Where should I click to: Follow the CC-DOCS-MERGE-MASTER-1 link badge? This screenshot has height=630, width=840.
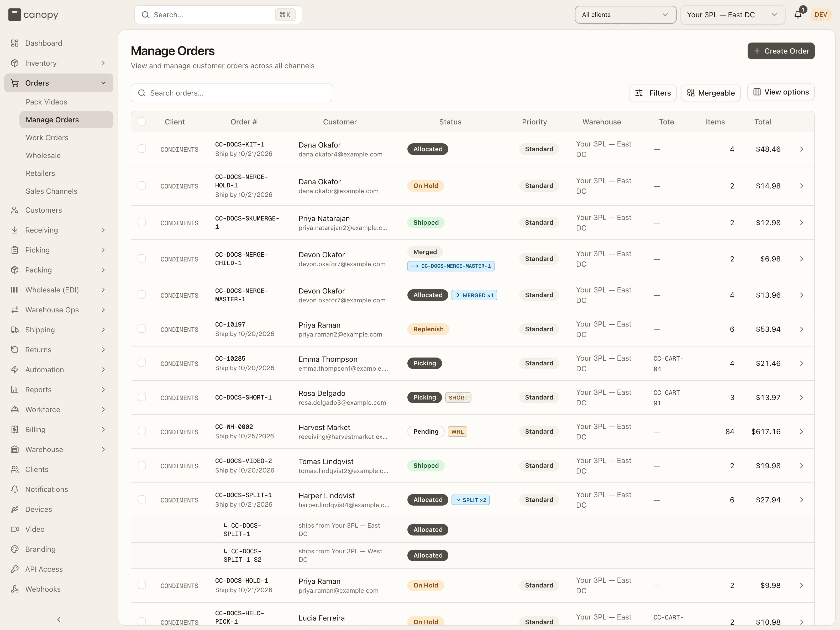[x=451, y=266]
